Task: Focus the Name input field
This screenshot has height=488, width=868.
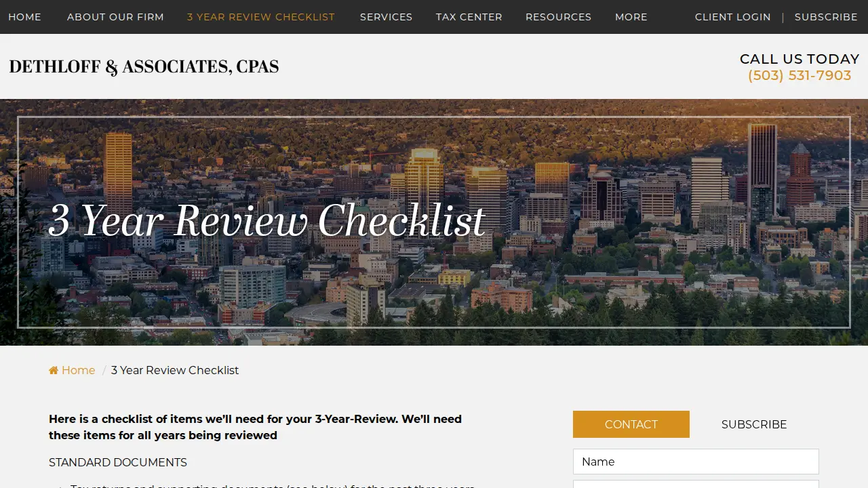Action: (696, 462)
